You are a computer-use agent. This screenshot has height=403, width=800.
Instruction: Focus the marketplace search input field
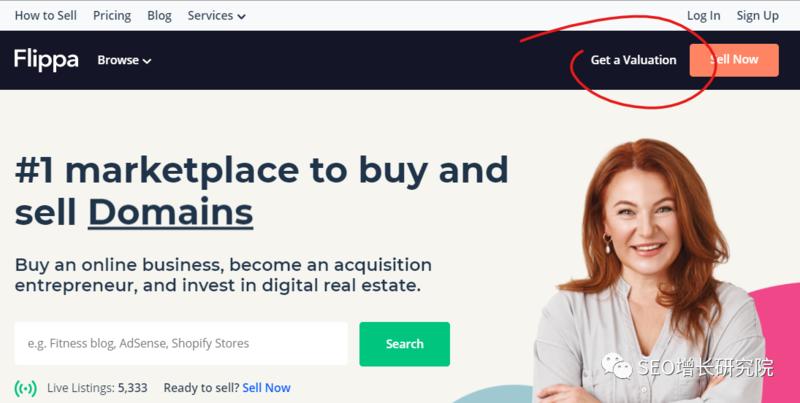181,343
